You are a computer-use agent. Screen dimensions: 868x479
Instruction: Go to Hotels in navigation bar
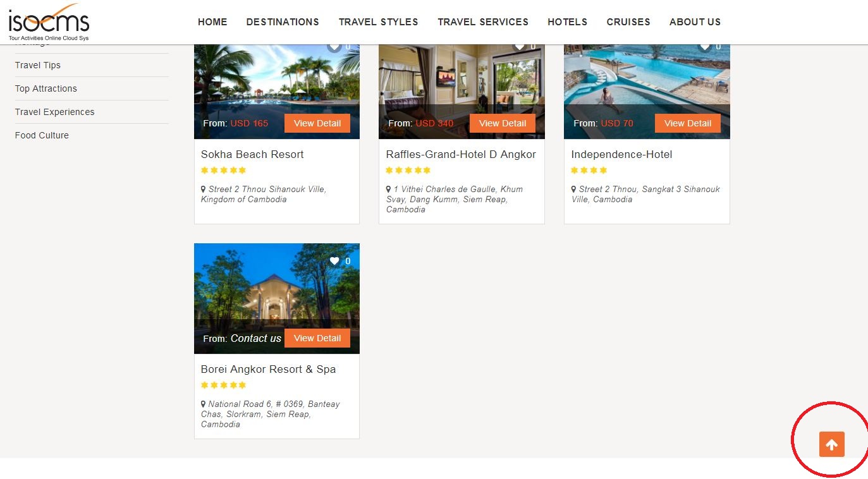pyautogui.click(x=567, y=21)
